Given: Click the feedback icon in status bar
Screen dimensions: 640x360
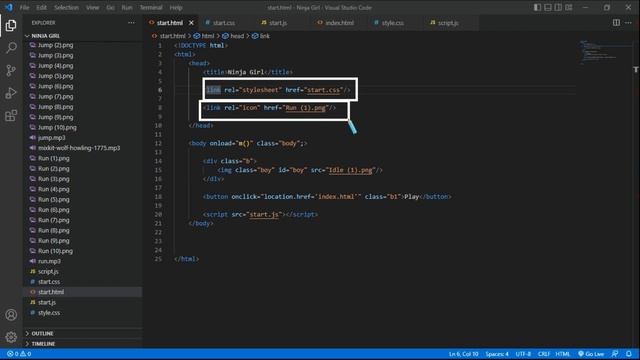Looking at the screenshot, I should (x=615, y=354).
